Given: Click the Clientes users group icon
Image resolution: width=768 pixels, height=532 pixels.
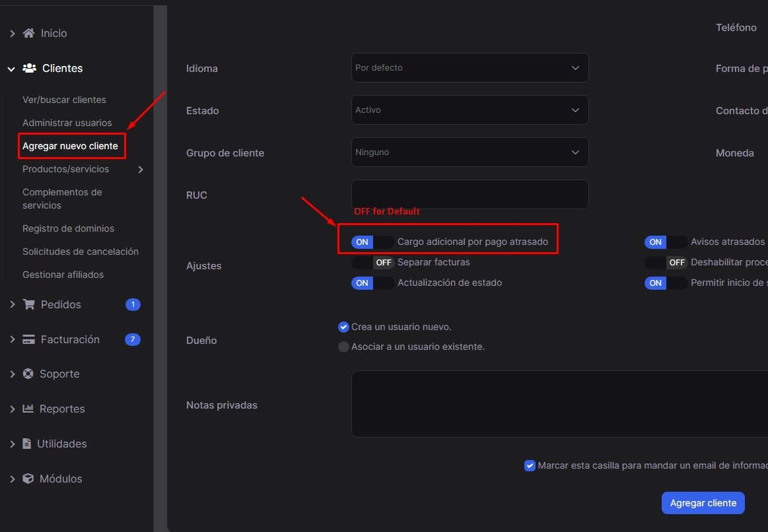Looking at the screenshot, I should click(x=29, y=68).
